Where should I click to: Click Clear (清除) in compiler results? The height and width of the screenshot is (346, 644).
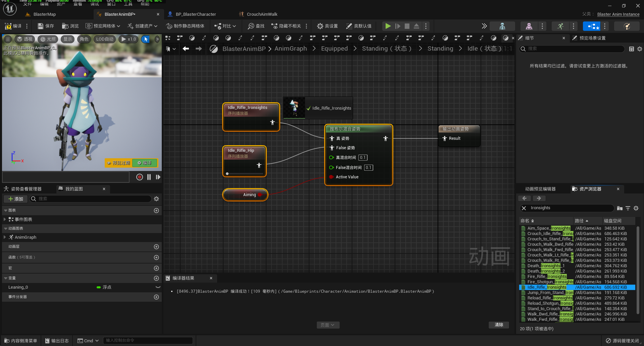(499, 325)
